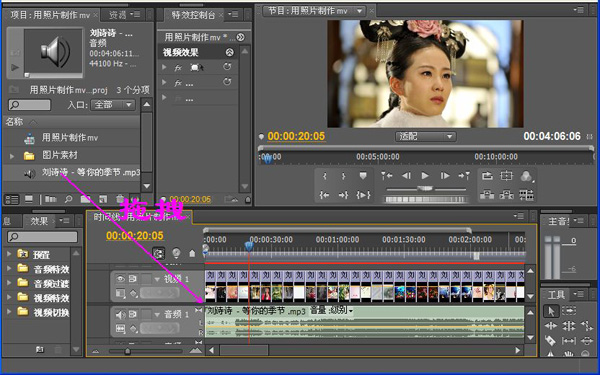
Task: Toggle track lock box on 音频 1
Action: pyautogui.click(x=146, y=315)
